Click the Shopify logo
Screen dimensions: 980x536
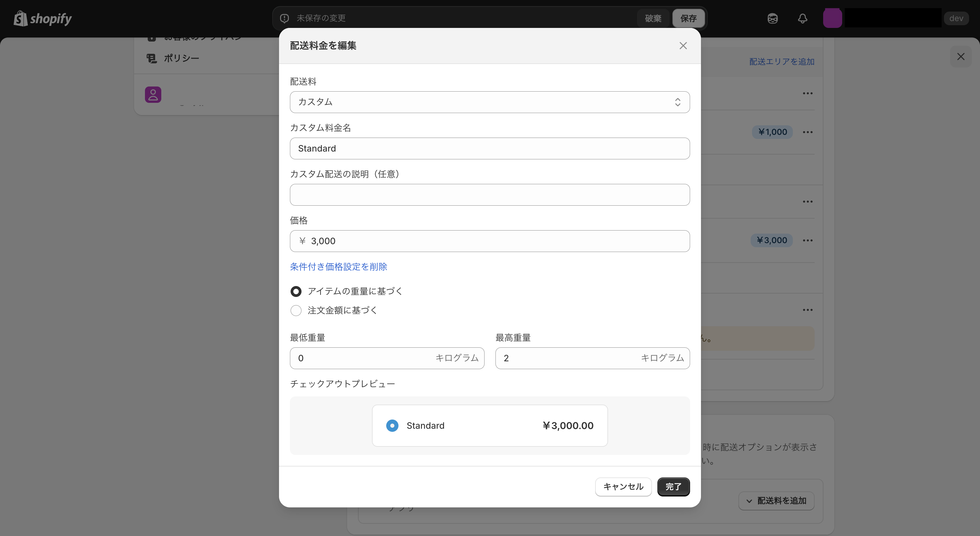point(43,18)
